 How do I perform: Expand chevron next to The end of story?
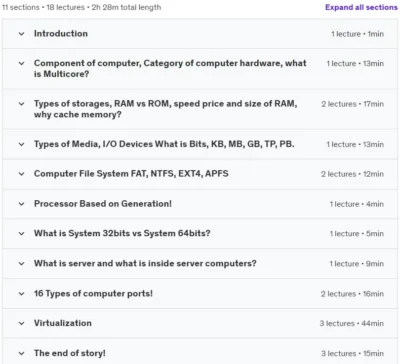point(21,353)
